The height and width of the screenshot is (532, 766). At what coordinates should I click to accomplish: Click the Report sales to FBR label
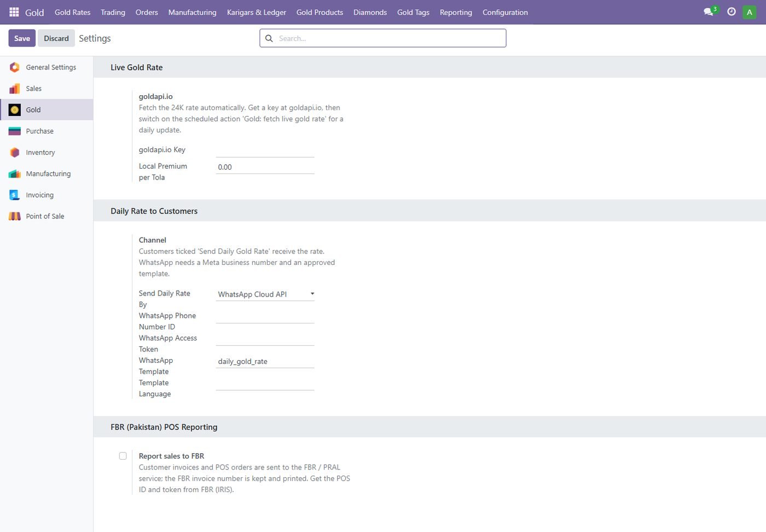pyautogui.click(x=171, y=456)
